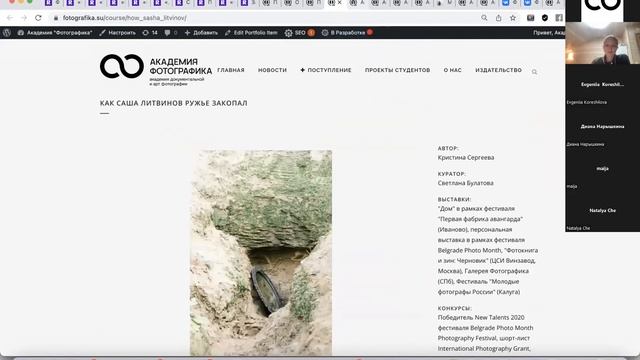Viewport: 640px width, 360px height.
Task: Go back with the browser back arrow
Action: 10,18
